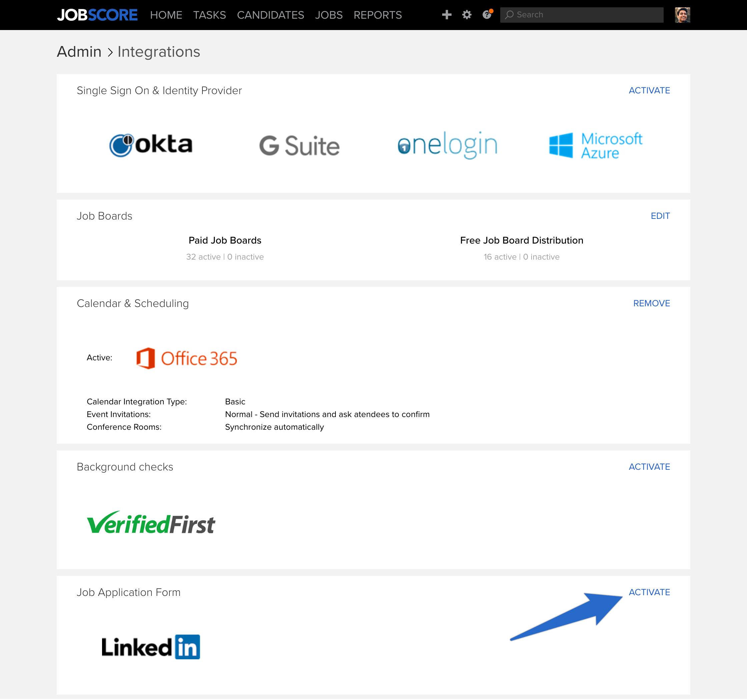
Task: Activate the Job Application Form integration
Action: click(649, 592)
